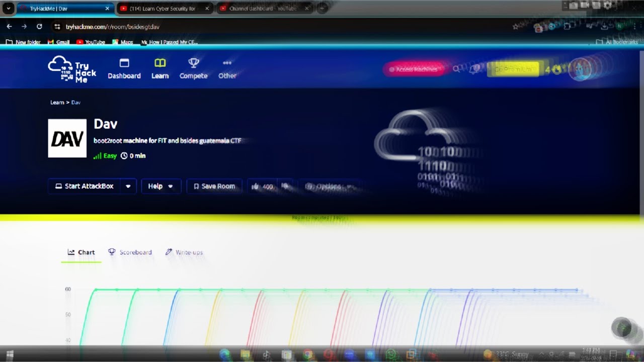Open the Gmail bookmark

point(58,42)
